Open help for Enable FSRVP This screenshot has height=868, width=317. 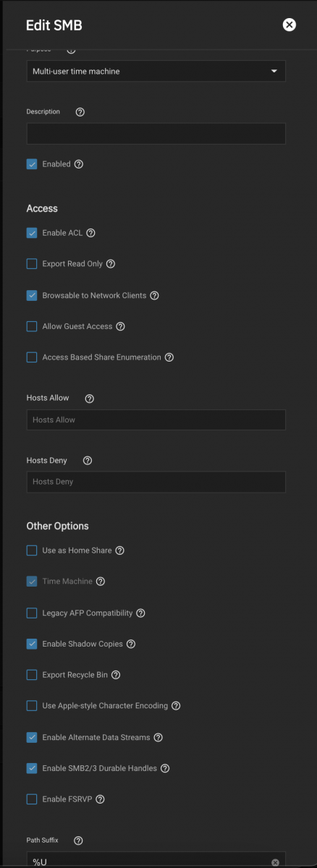[101, 799]
